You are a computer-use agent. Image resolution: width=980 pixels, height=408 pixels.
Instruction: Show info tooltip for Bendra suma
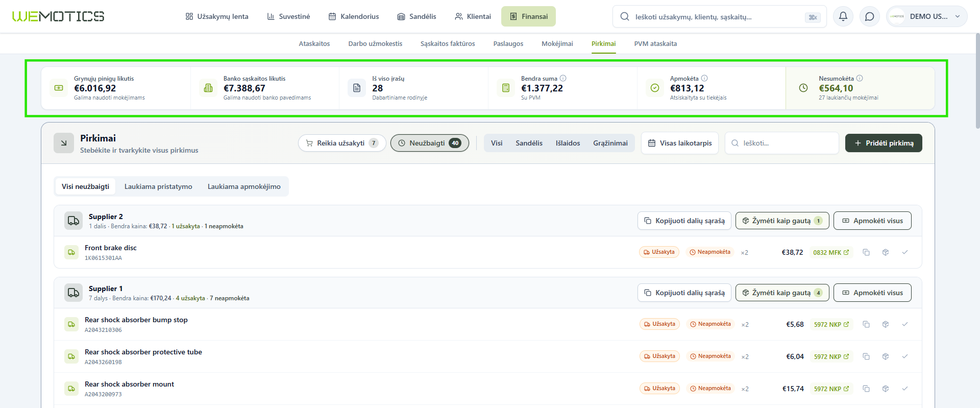(x=563, y=78)
